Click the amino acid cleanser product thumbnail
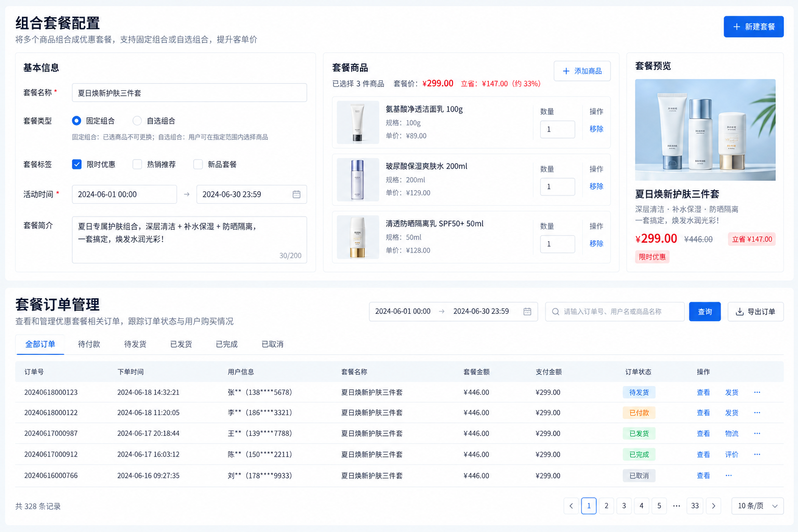The height and width of the screenshot is (532, 798). 357,122
